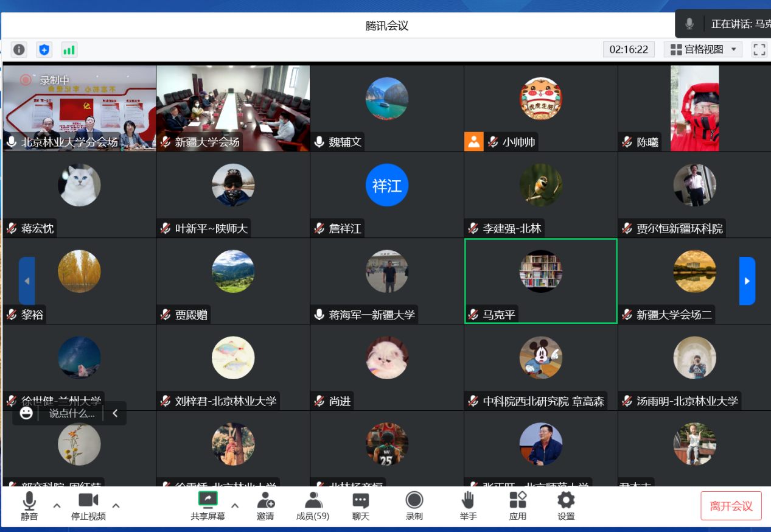Viewport: 771px width, 532px height.
Task: Go to next page of participants
Action: coord(747,281)
